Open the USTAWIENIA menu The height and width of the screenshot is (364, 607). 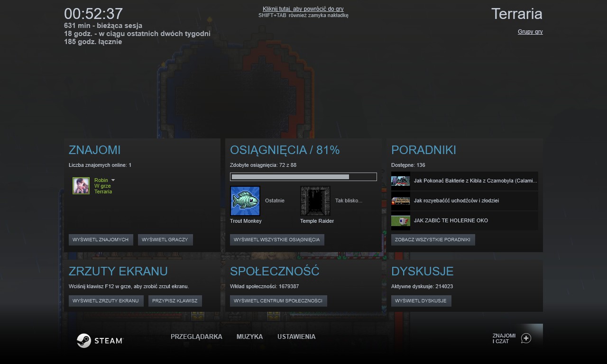pos(296,337)
